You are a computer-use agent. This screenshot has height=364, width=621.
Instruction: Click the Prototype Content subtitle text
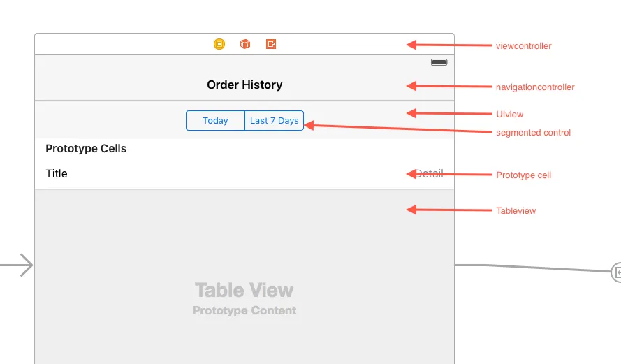point(244,311)
